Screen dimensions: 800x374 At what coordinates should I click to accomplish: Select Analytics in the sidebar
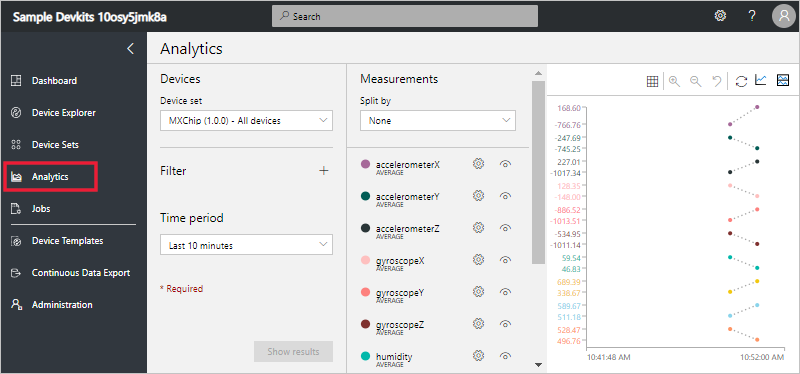[x=50, y=177]
